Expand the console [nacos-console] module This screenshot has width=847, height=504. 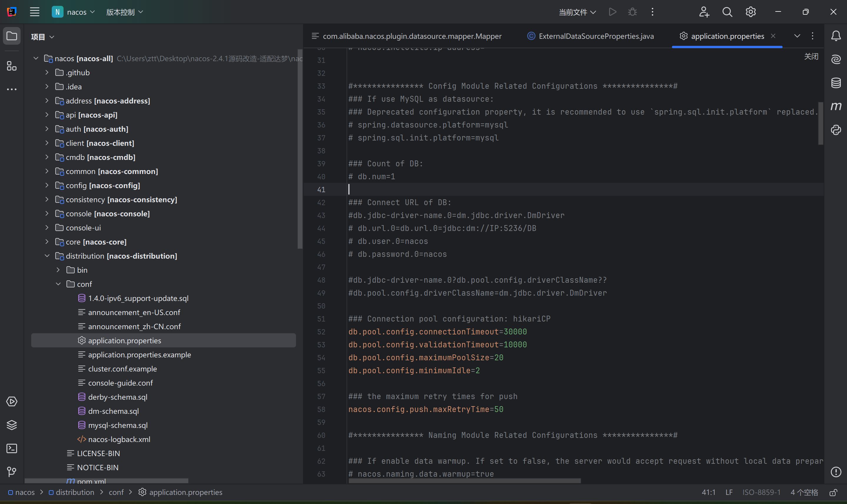(47, 214)
